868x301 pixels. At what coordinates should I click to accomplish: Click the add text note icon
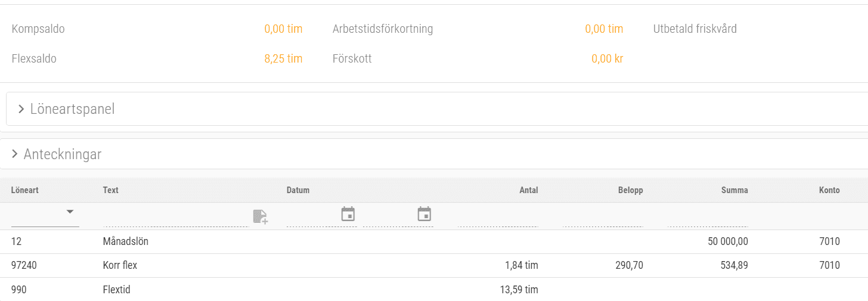click(x=260, y=216)
